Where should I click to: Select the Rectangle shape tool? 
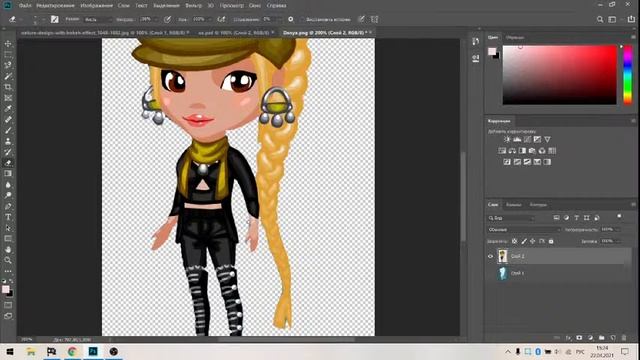pyautogui.click(x=8, y=238)
